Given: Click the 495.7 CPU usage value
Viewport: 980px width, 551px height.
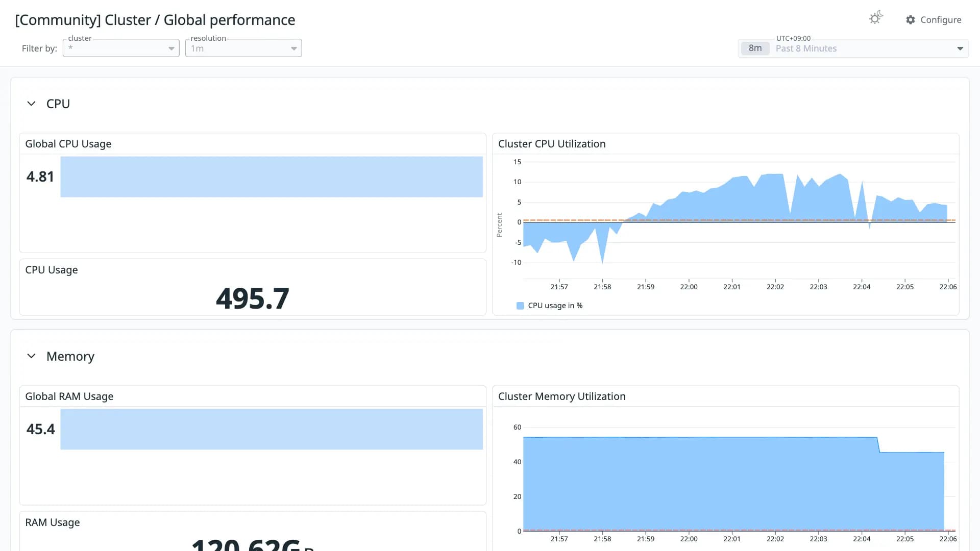Looking at the screenshot, I should (253, 298).
